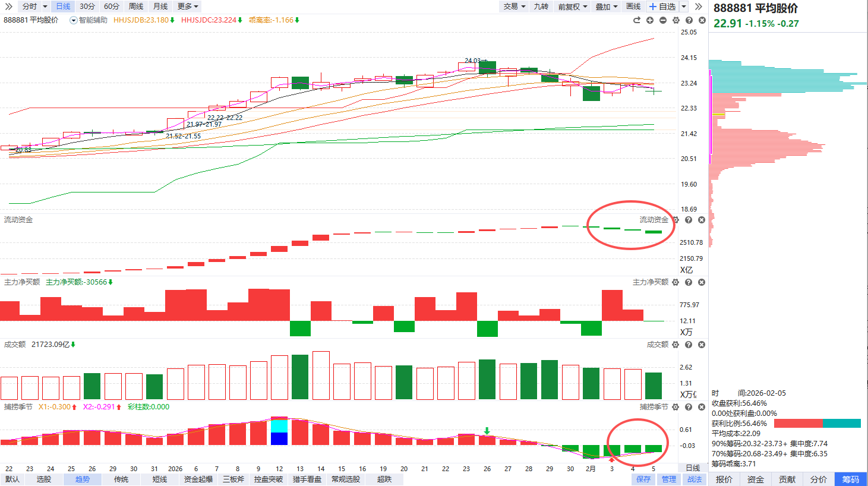Open settings gear for 流动资金 indicator

coord(676,220)
